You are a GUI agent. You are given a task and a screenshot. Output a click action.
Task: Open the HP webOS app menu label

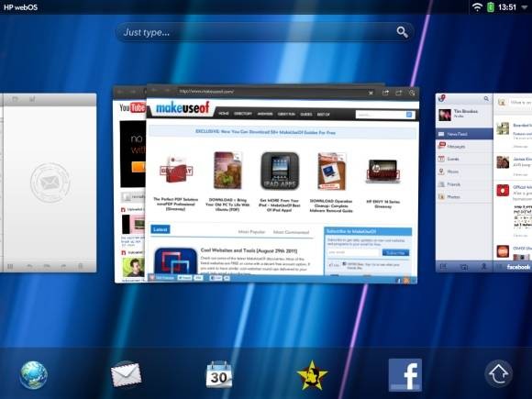click(20, 7)
